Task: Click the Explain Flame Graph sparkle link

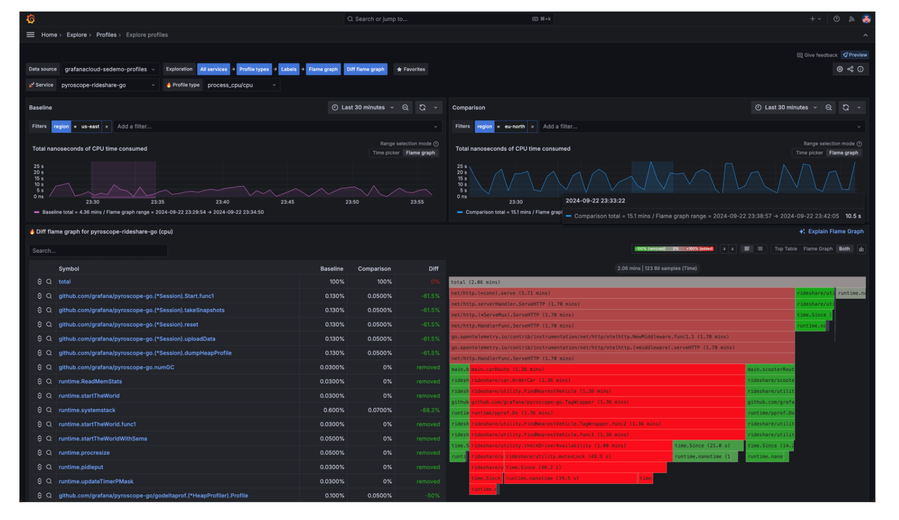Action: click(x=831, y=232)
